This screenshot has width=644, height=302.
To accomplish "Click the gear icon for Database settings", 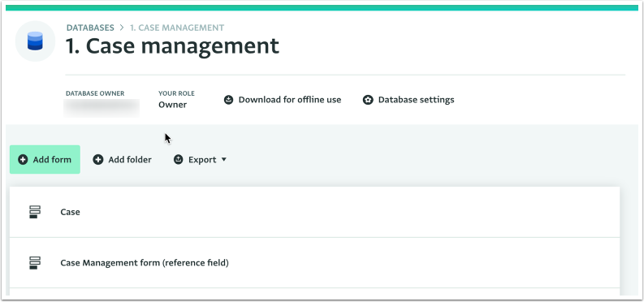I will 368,100.
